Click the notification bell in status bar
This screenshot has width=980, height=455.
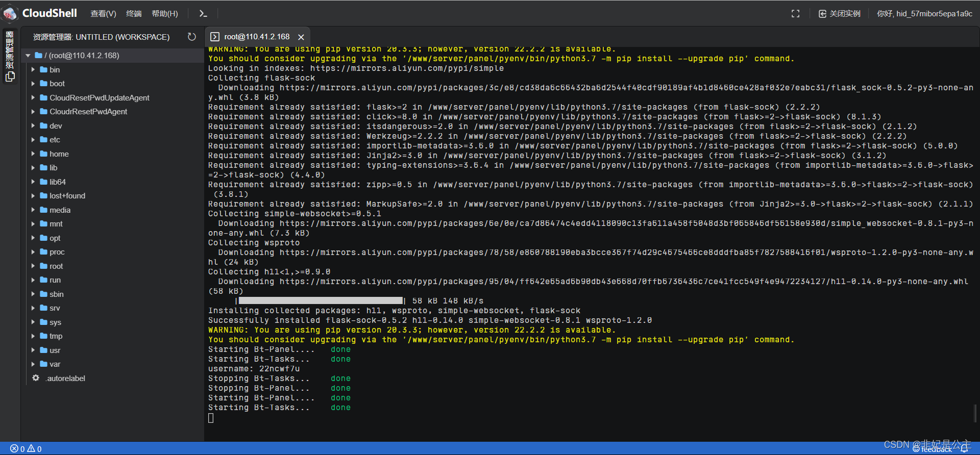pyautogui.click(x=964, y=448)
